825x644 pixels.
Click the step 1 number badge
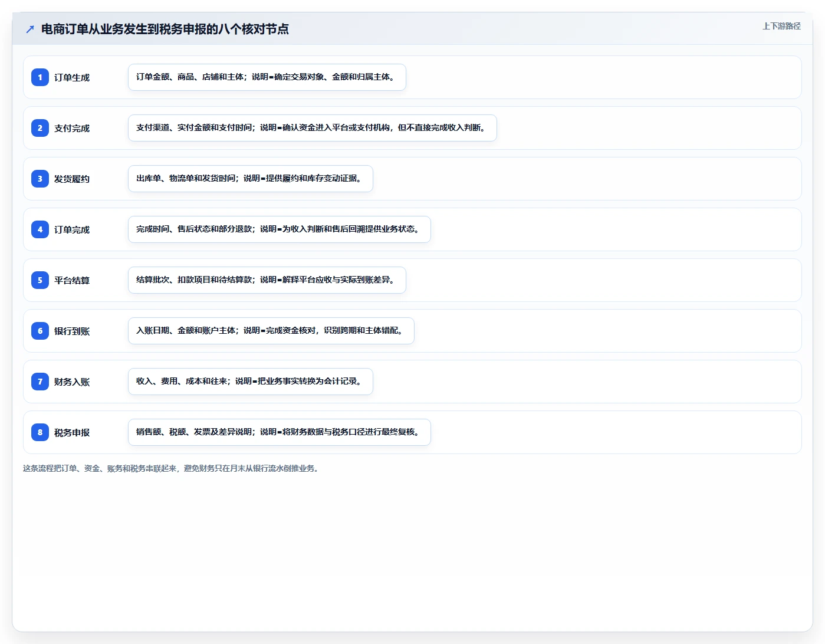40,77
